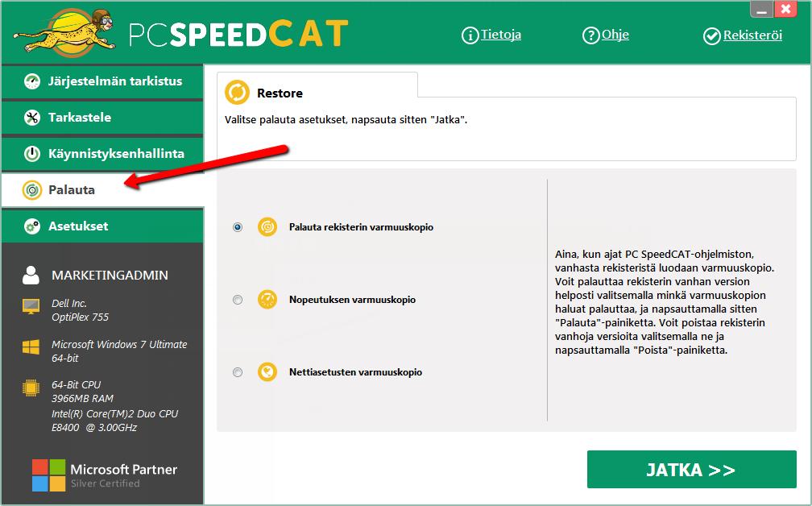
Task: Click the label Nopeutuksen varmuuskopio
Action: coord(352,300)
